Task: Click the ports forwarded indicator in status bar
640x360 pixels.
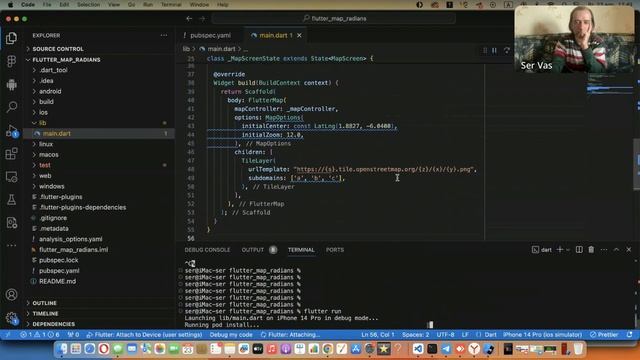Action: 73,335
